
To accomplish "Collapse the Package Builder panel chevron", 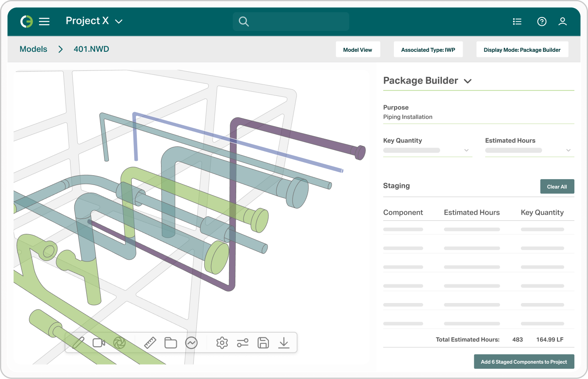I will [x=467, y=81].
